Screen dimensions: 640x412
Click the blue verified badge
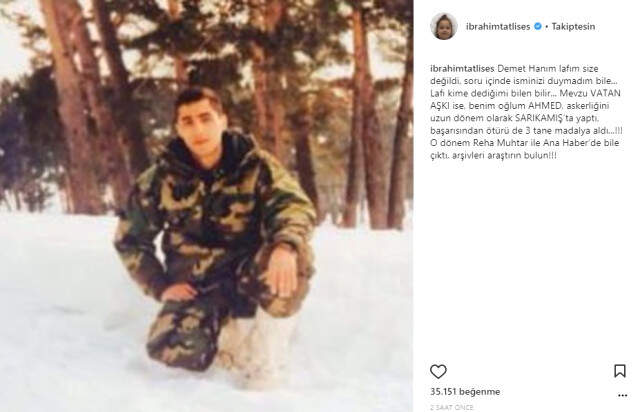tap(538, 27)
